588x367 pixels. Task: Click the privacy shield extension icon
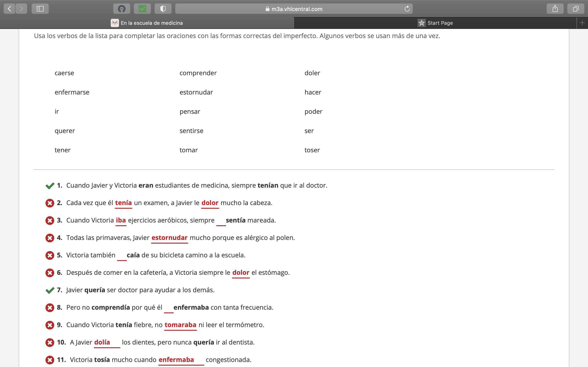[x=163, y=9]
